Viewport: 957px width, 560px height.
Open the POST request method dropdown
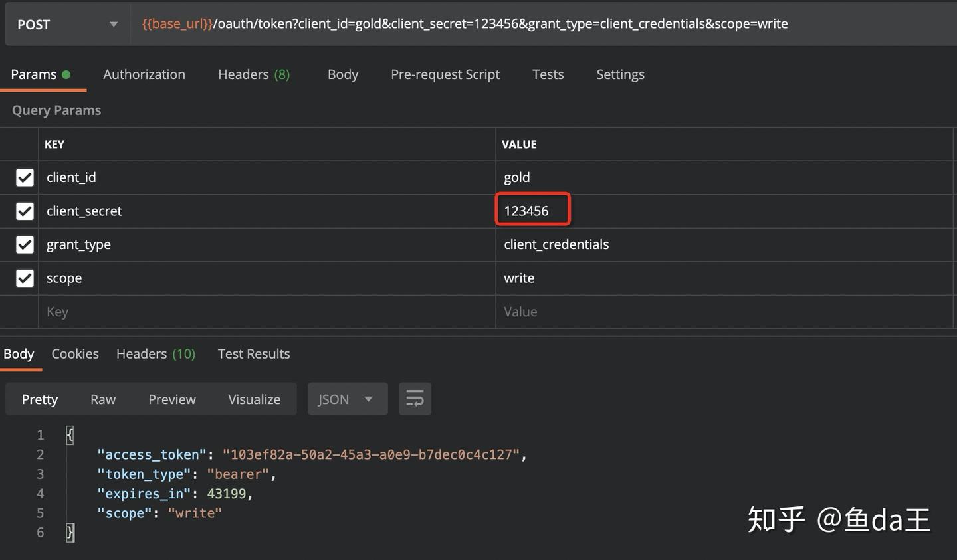[x=66, y=23]
